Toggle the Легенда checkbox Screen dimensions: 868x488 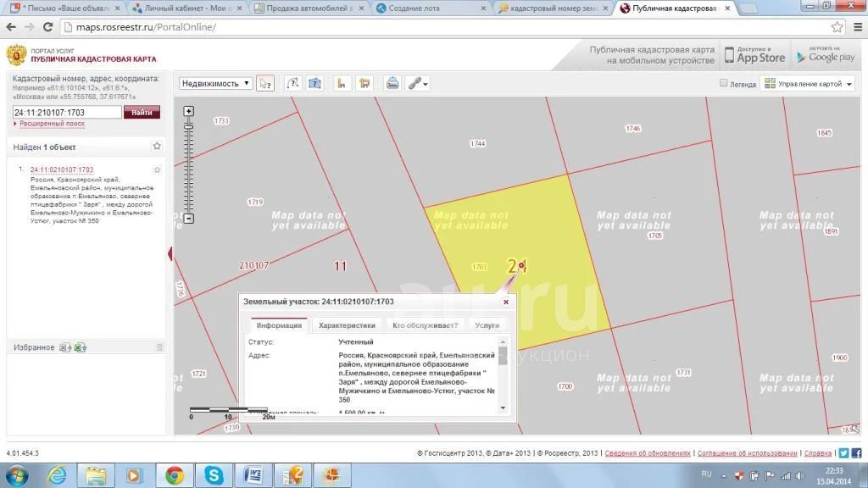coord(724,83)
